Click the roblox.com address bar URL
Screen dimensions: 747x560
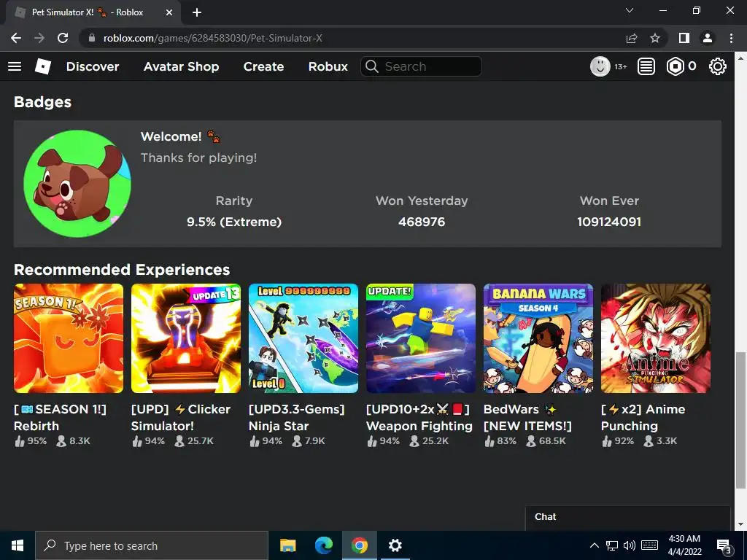(212, 38)
